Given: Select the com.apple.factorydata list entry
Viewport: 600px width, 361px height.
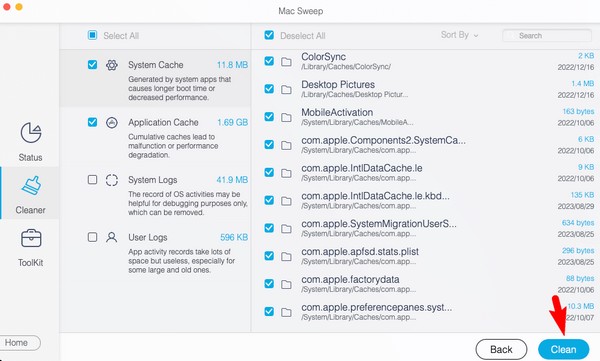Looking at the screenshot, I should pyautogui.click(x=425, y=284).
